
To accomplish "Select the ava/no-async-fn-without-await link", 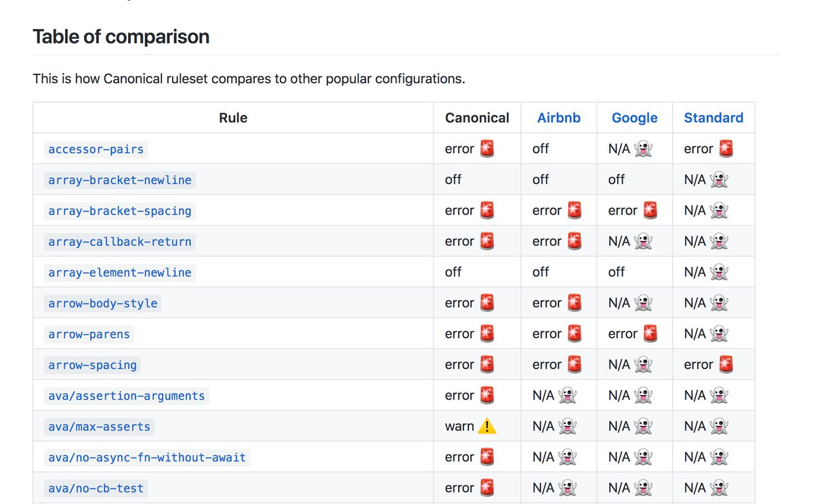I will pos(144,457).
